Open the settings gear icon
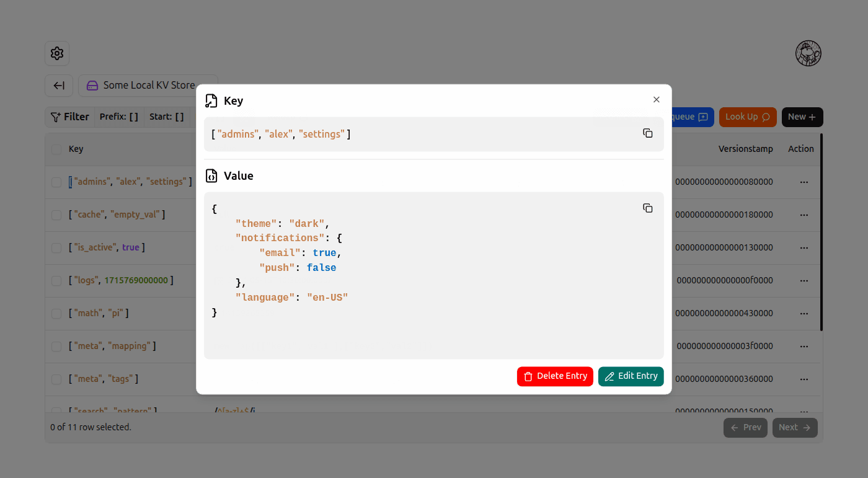 [56, 53]
